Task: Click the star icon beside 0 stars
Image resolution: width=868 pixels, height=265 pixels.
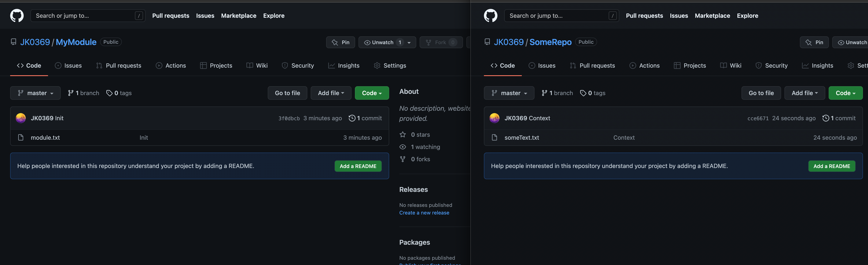Action: pyautogui.click(x=403, y=135)
